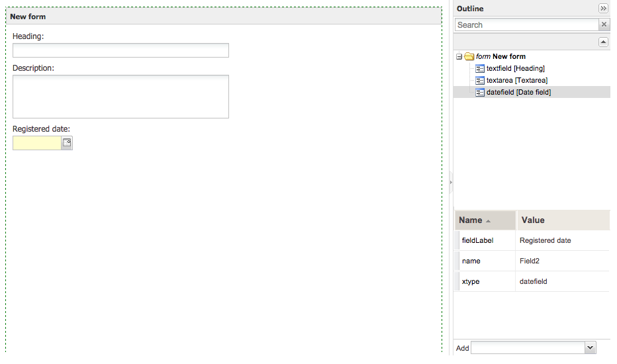Click the splitter collapse handle beside Outline
Image resolution: width=617 pixels, height=364 pixels.
tap(451, 182)
